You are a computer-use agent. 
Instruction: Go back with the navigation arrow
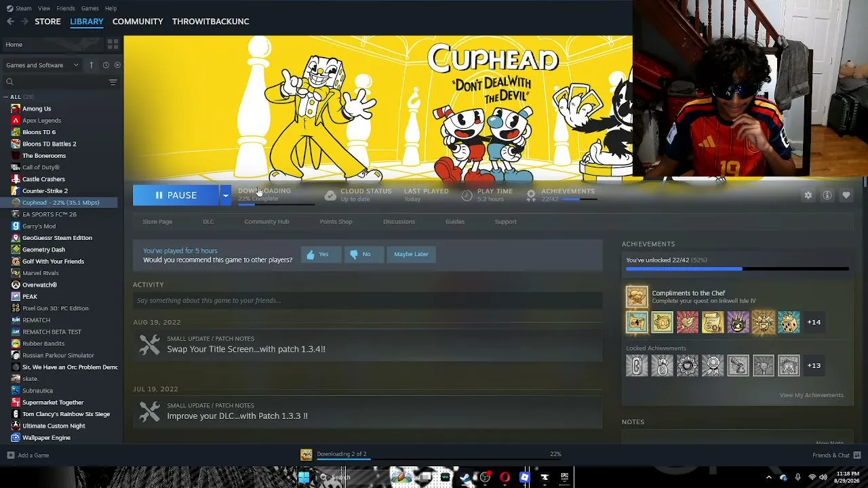[10, 22]
